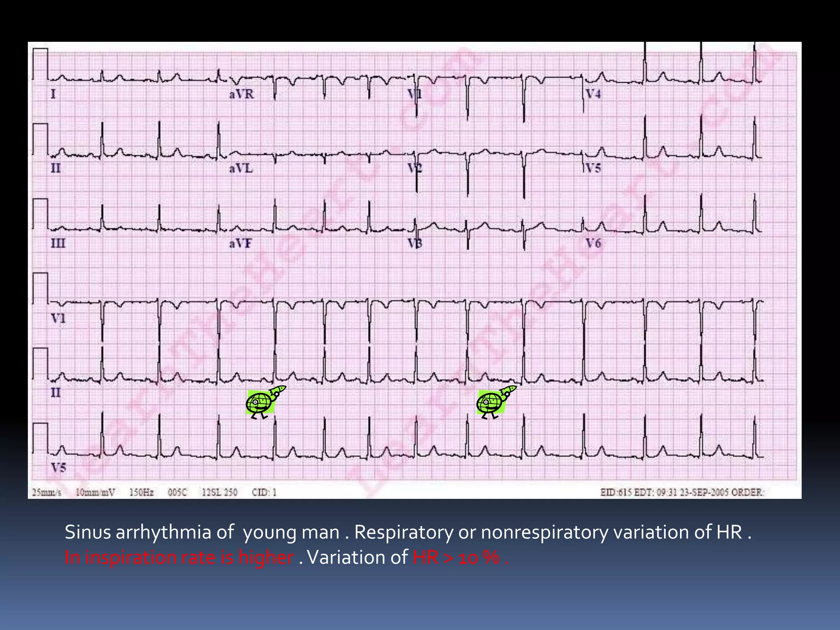The image size is (840, 630).
Task: Select the V2 lead label
Action: [x=415, y=169]
